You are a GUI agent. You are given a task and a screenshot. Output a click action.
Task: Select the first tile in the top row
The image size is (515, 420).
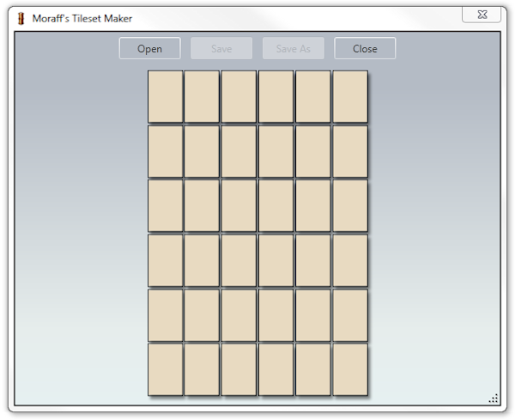coord(165,96)
